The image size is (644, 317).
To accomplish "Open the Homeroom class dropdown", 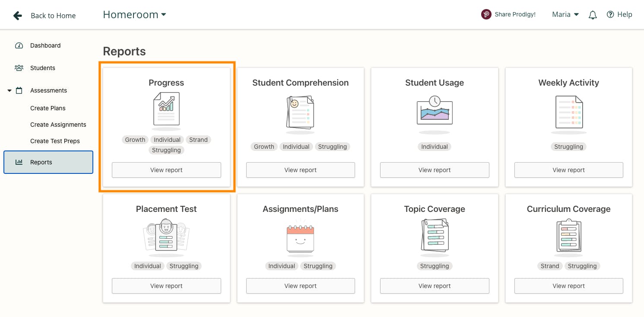I will [x=135, y=15].
